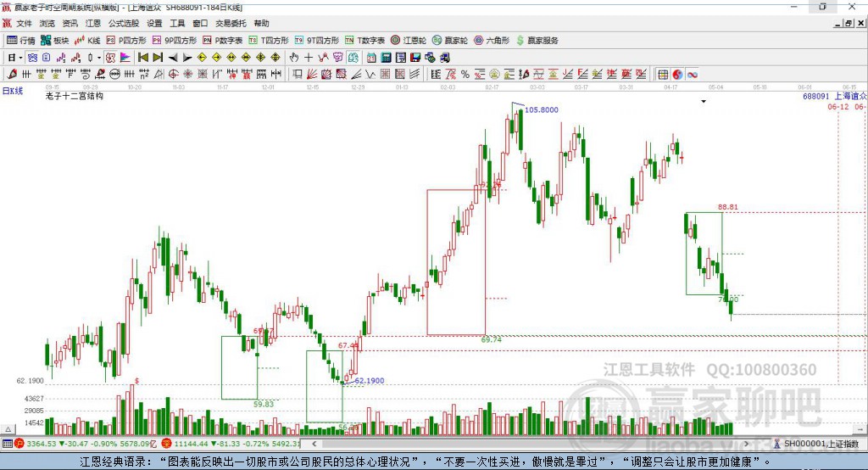Open the P数字表 tool
Screen dimensions: 868x470
tap(223, 41)
